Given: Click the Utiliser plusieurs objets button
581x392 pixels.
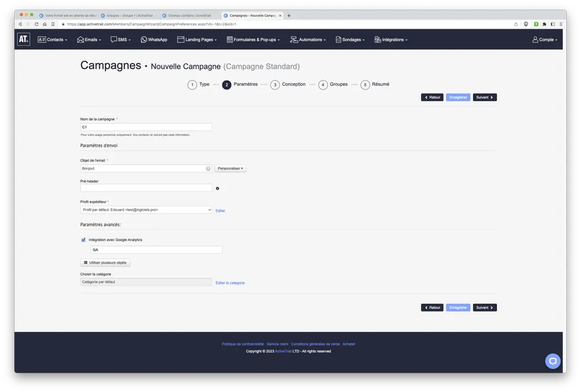Looking at the screenshot, I should point(105,263).
